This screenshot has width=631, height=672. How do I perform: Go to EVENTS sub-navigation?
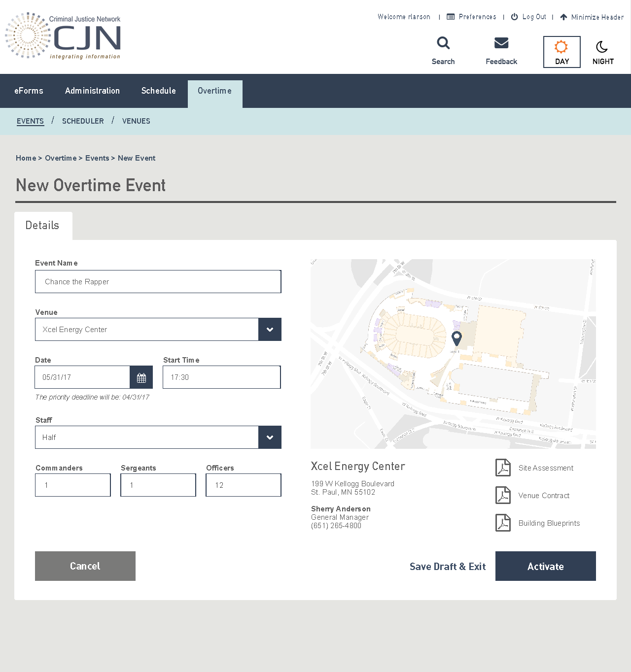coord(30,121)
